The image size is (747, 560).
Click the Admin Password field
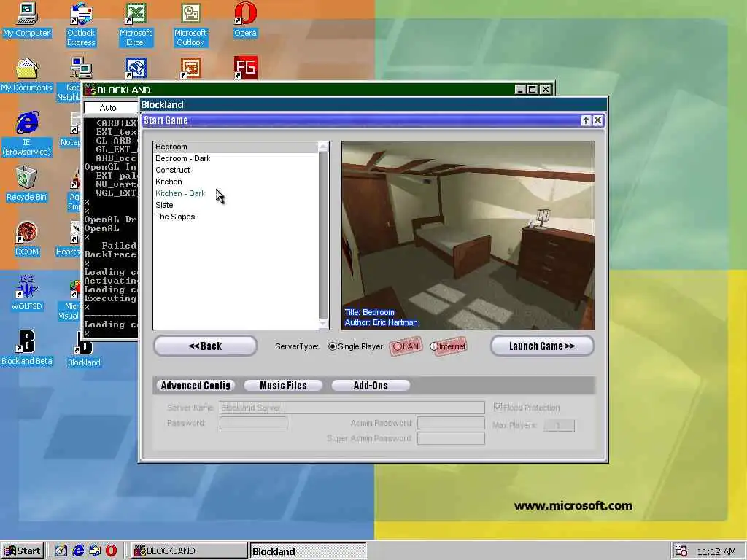(451, 423)
